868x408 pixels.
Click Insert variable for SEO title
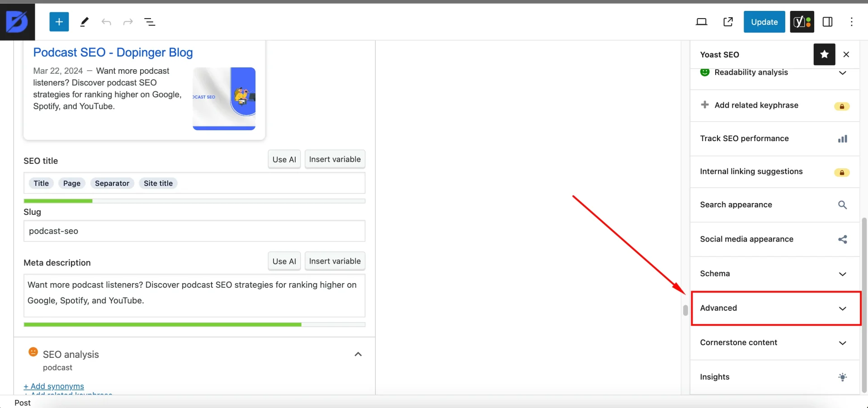coord(335,159)
